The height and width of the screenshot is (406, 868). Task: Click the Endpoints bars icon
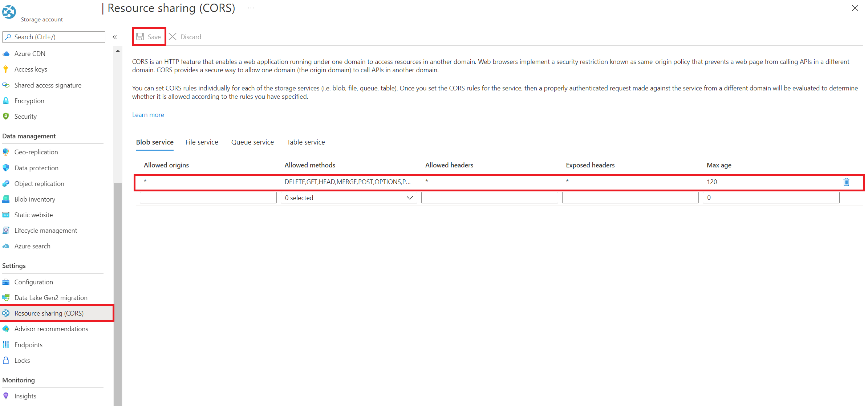coord(6,345)
